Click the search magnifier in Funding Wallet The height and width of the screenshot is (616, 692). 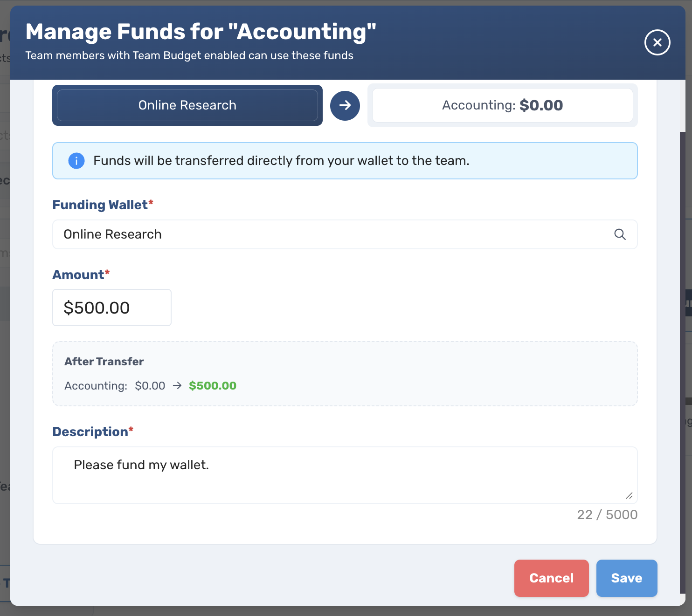[x=620, y=234]
